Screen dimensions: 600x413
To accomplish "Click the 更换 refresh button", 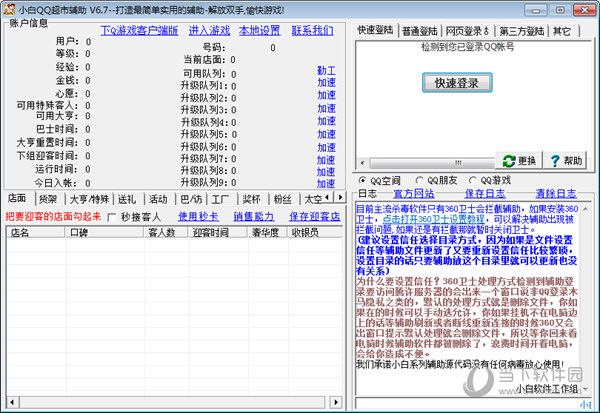I will coord(519,161).
